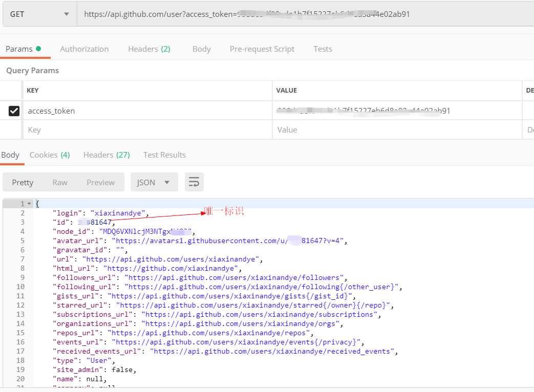View the response Cookies (4) tab

tap(50, 155)
